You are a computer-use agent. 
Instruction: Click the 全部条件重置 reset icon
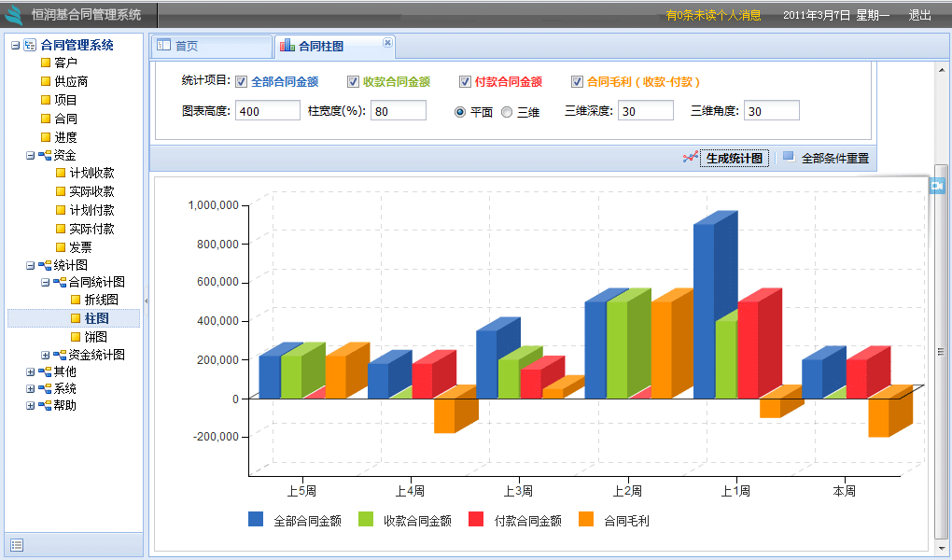(789, 157)
